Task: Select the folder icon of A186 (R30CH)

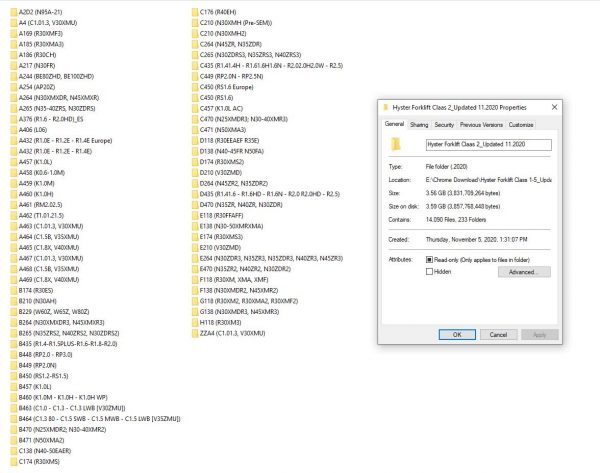Action: [x=14, y=55]
